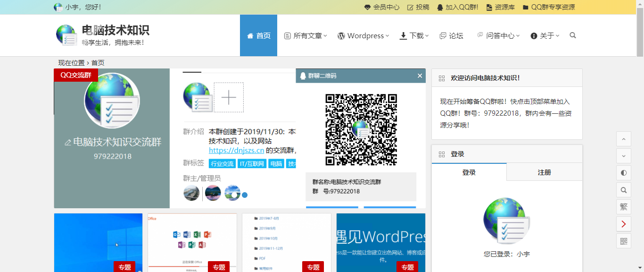The width and height of the screenshot is (644, 272).
Task: Click the scroll-to-top arrow in floating sidebar
Action: coord(624,139)
